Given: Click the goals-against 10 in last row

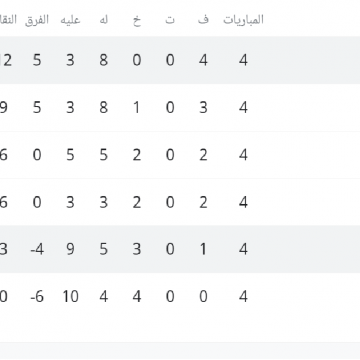Looking at the screenshot, I should click(70, 296).
